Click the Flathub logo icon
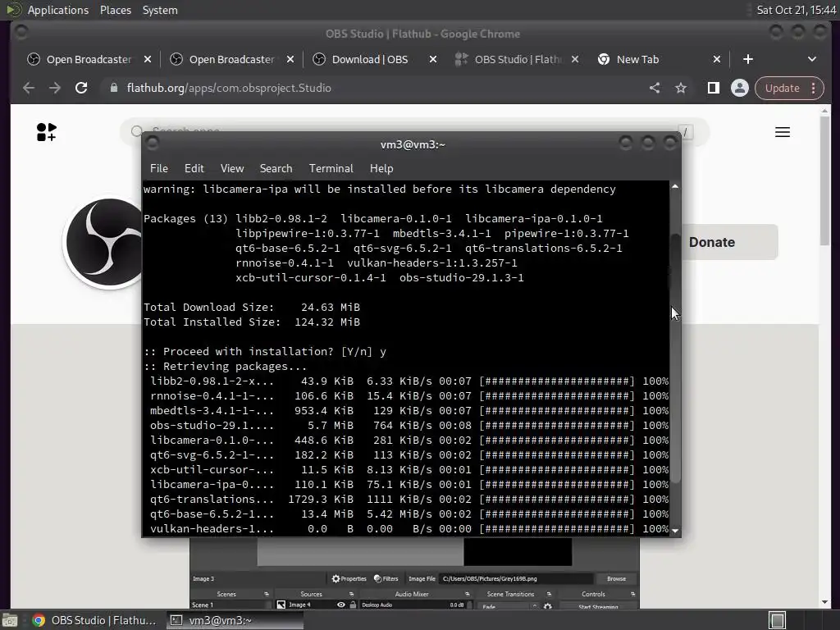 click(46, 132)
